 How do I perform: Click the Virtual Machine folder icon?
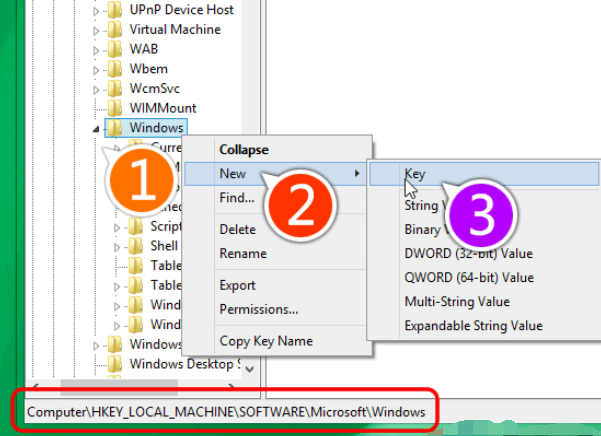[114, 29]
